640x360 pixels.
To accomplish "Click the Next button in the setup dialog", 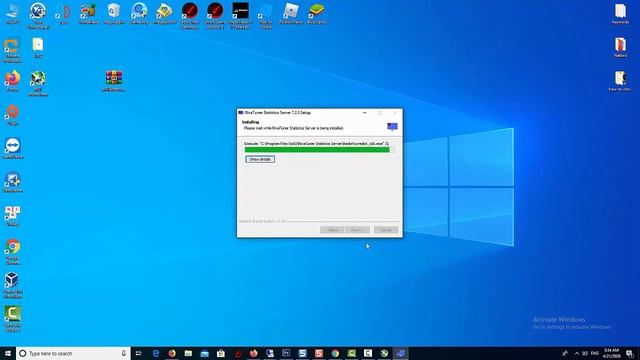I will 358,230.
